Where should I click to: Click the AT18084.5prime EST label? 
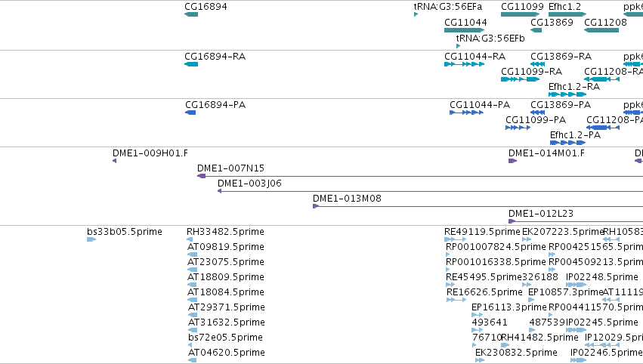pyautogui.click(x=226, y=293)
